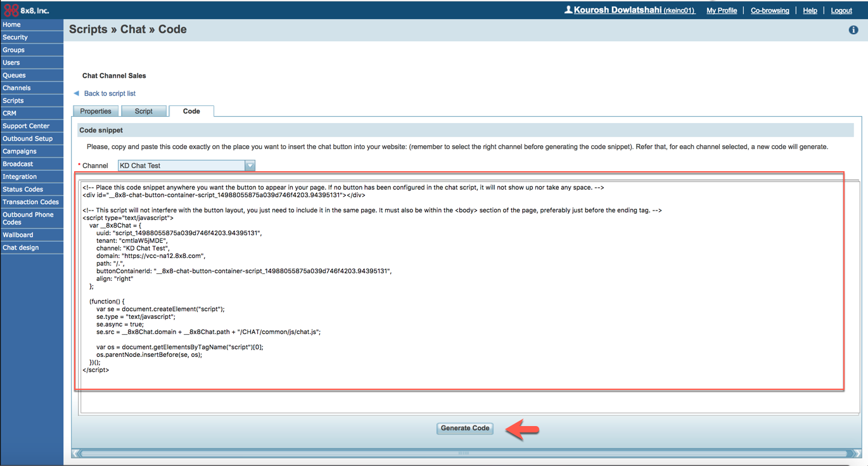Open Security in the sidebar

tap(32, 37)
